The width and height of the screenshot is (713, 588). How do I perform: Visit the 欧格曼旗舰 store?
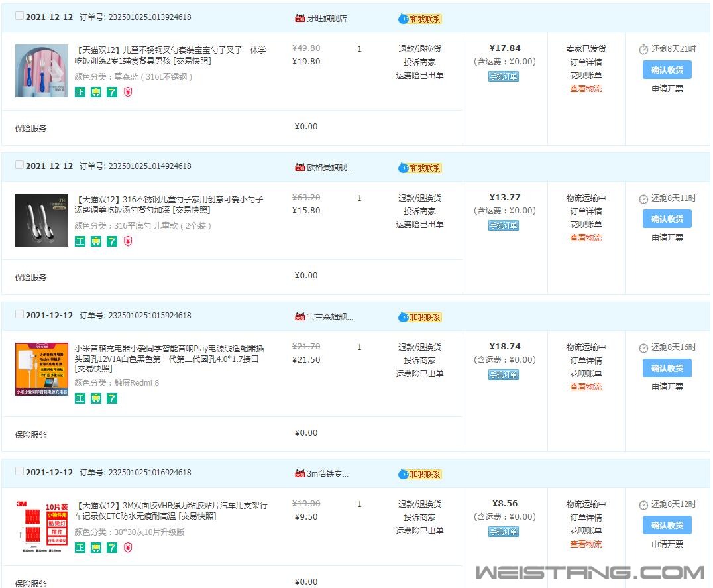coord(330,167)
